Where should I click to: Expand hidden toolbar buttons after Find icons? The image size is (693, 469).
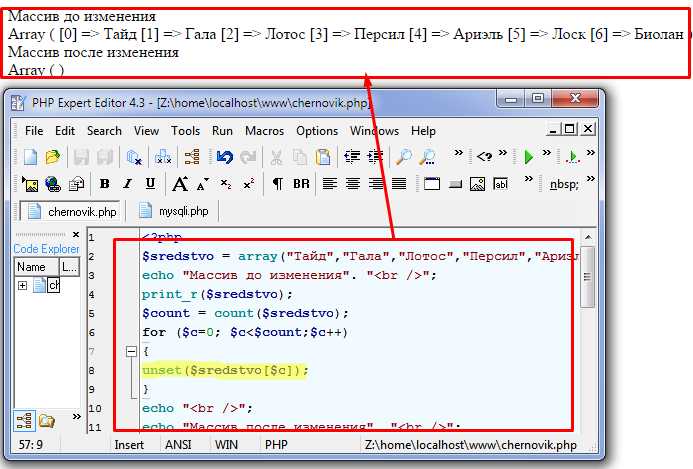(458, 154)
